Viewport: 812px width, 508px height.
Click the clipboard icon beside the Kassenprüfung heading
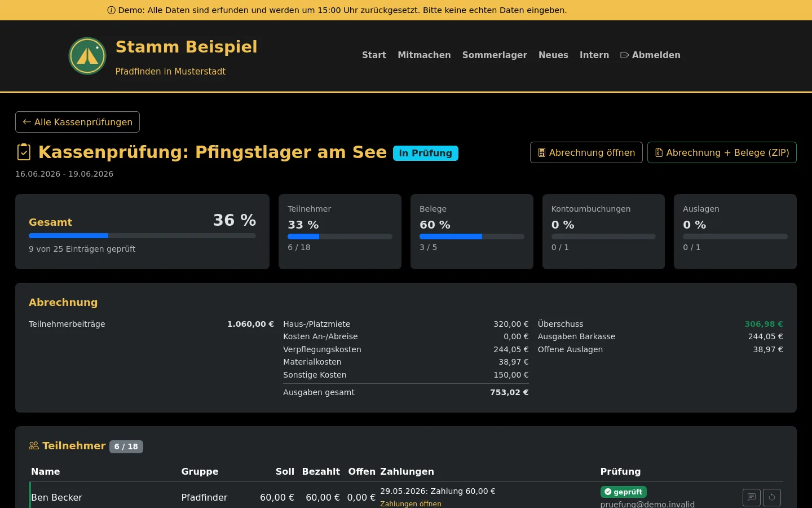(x=24, y=152)
